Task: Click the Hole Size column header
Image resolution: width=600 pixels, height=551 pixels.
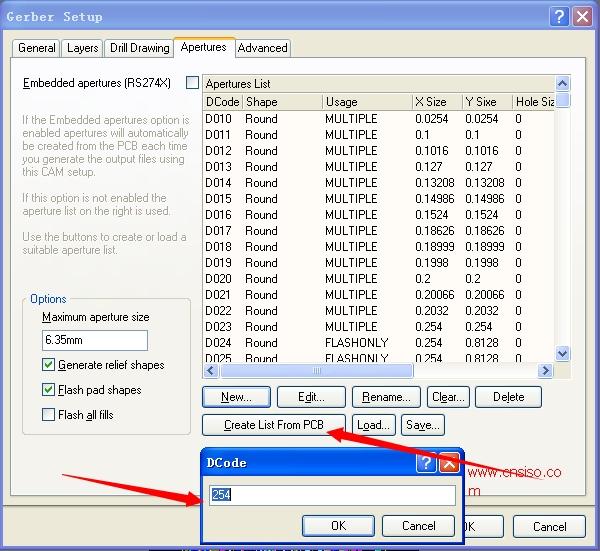Action: [533, 102]
